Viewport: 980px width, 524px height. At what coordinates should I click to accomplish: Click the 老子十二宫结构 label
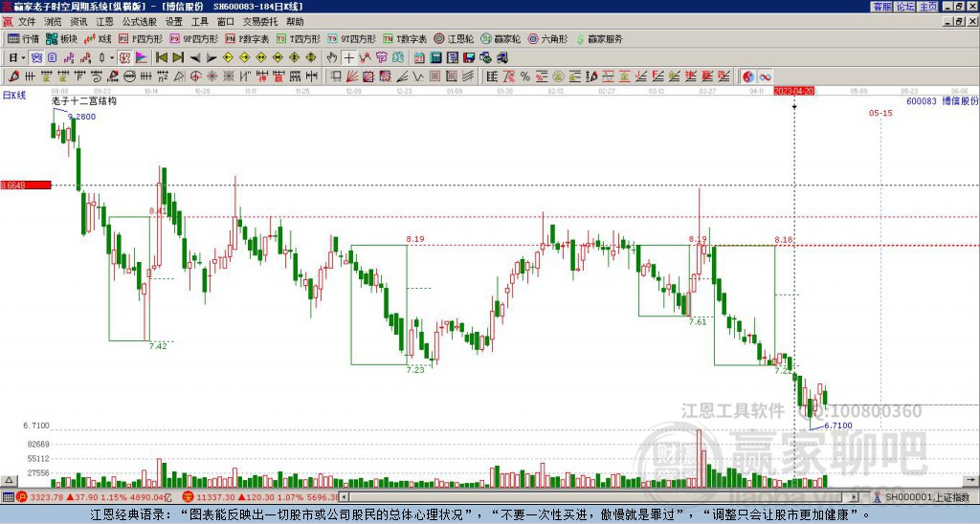84,100
